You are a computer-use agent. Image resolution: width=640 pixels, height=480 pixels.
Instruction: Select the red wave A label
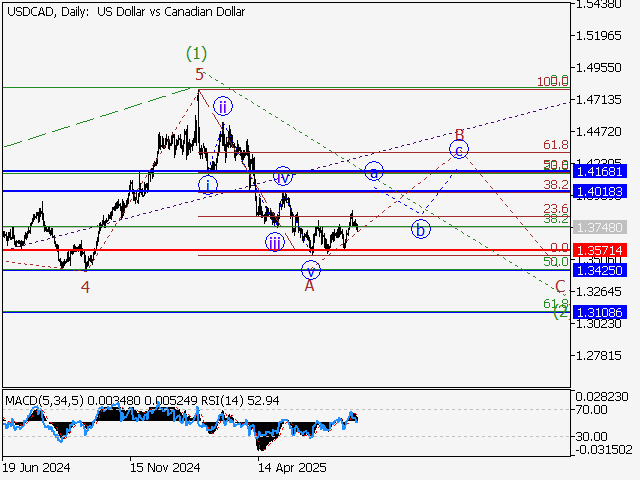[x=310, y=286]
